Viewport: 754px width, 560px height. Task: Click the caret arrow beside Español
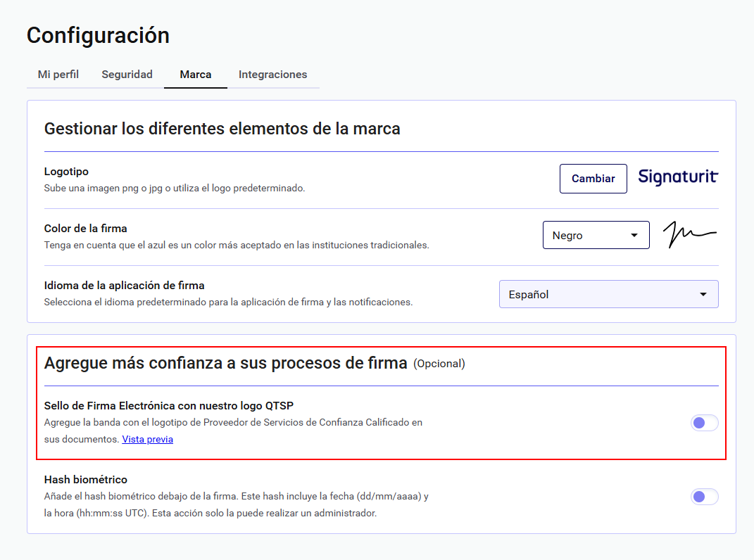pos(703,295)
